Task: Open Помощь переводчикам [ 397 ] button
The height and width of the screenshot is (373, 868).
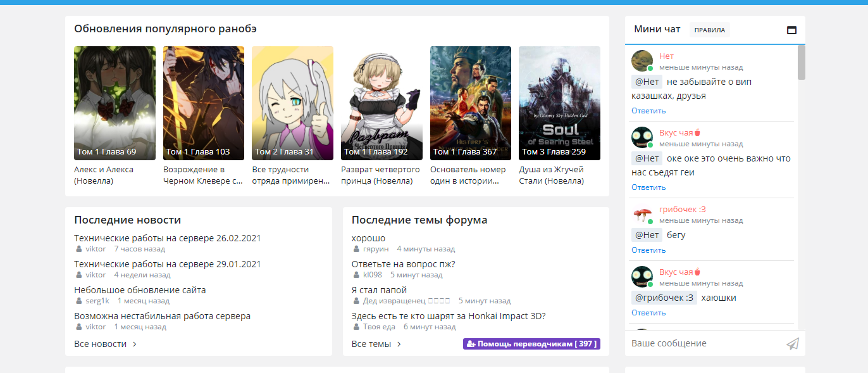Action: tap(532, 344)
